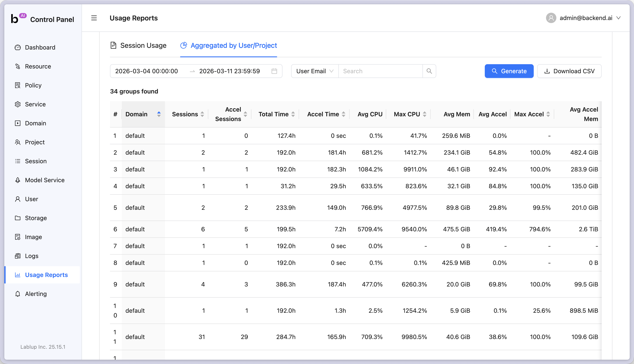
Task: Toggle the hamburger menu beside Usage Reports
Action: tap(94, 18)
